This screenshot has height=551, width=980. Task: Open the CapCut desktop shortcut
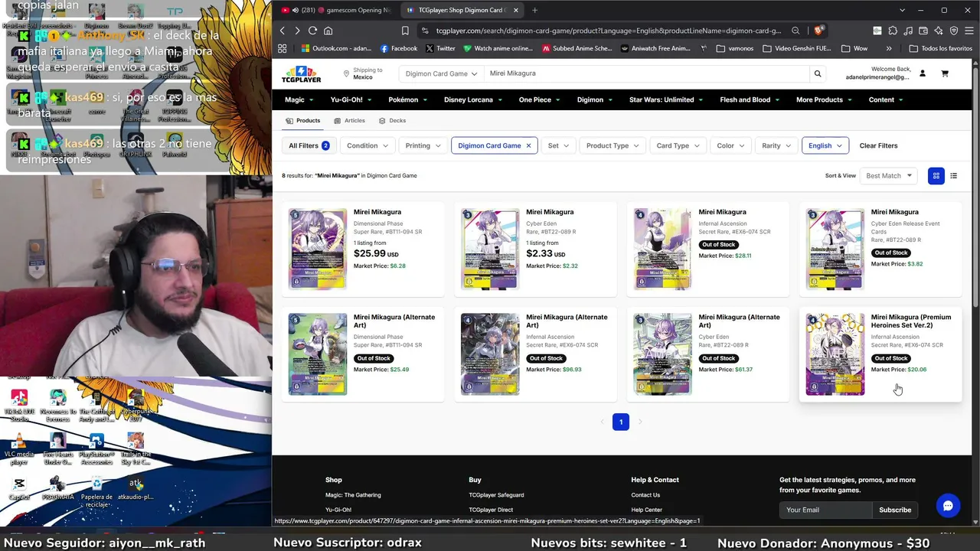click(x=19, y=488)
